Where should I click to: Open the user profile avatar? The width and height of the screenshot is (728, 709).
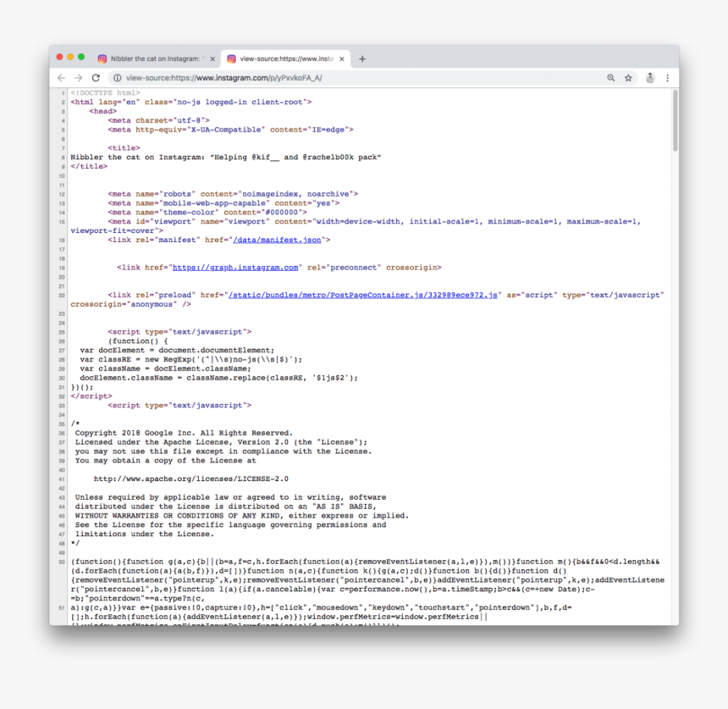(x=650, y=78)
